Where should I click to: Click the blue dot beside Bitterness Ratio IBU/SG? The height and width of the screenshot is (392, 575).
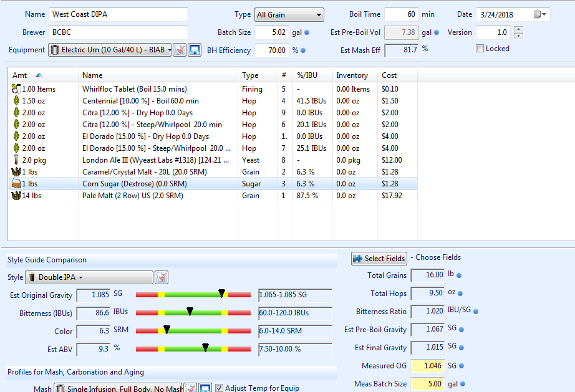(476, 312)
